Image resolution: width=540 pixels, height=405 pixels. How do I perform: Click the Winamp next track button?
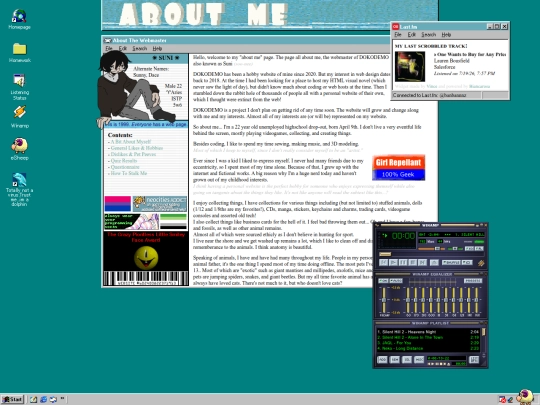pos(423,262)
